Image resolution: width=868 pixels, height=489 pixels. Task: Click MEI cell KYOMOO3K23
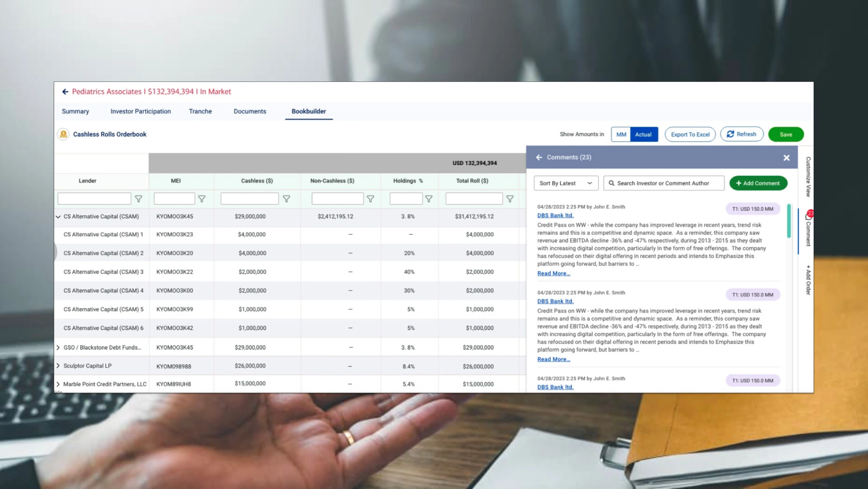[x=175, y=235]
